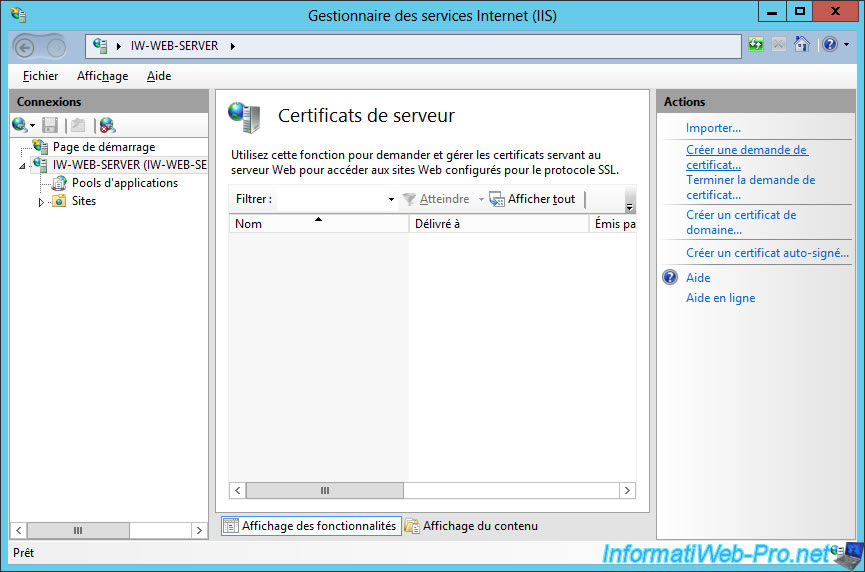Click certificate list horizontal scrollbar thumb
865x572 pixels.
pos(325,490)
